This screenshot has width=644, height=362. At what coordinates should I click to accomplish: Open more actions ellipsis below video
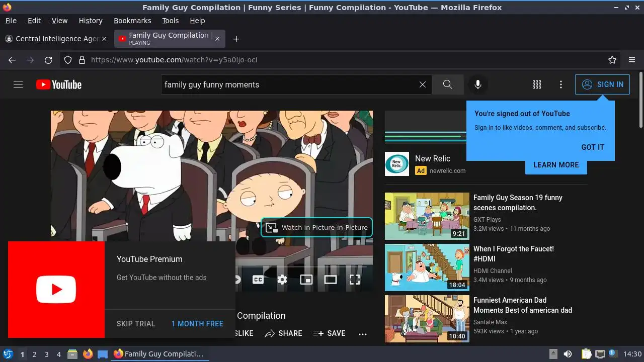pyautogui.click(x=363, y=333)
